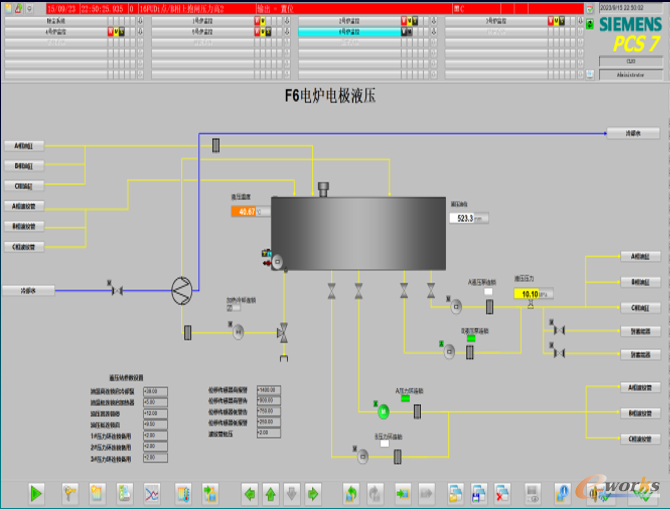Open the cyan highlighted furnace overview area
This screenshot has width=670, height=509.
pyautogui.click(x=349, y=32)
